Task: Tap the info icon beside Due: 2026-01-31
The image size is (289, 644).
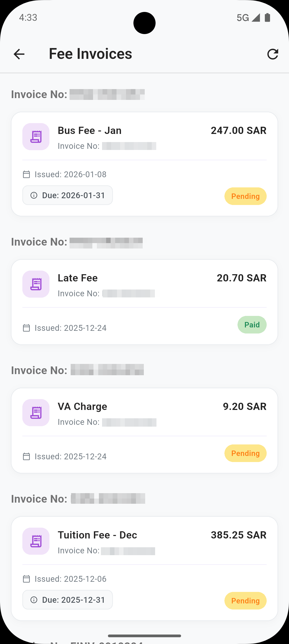Action: 34,195
